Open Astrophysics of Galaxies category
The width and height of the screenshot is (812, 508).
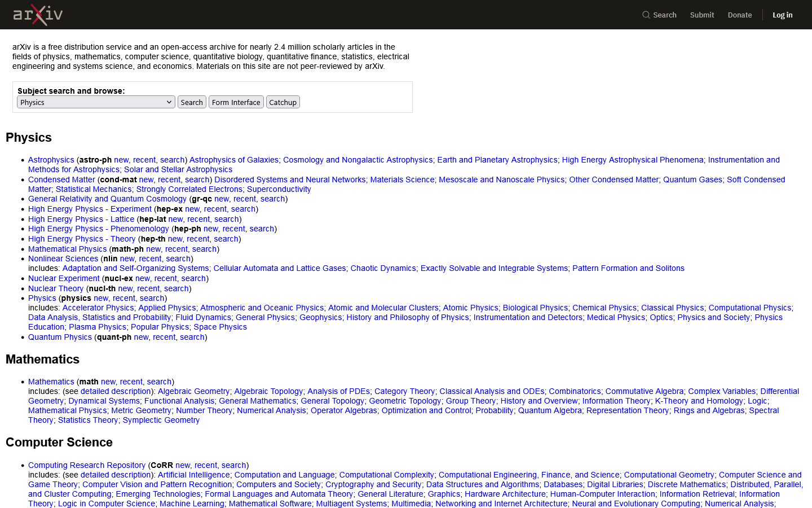pos(234,160)
